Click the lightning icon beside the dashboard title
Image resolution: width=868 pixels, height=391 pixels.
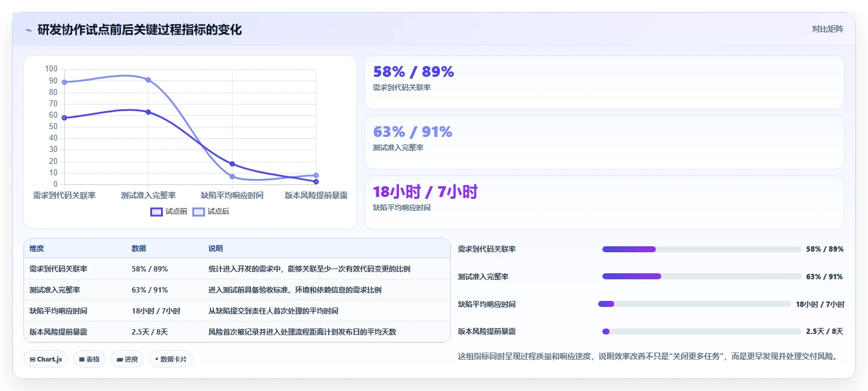click(x=29, y=30)
